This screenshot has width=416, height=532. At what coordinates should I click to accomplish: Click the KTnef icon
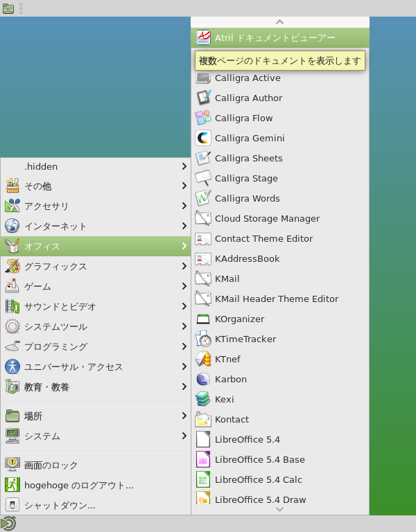point(203,359)
